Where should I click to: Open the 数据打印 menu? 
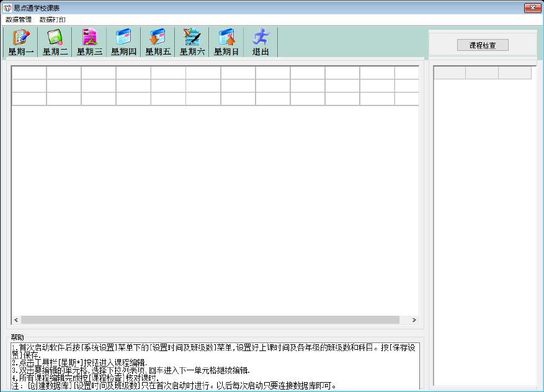click(x=53, y=20)
